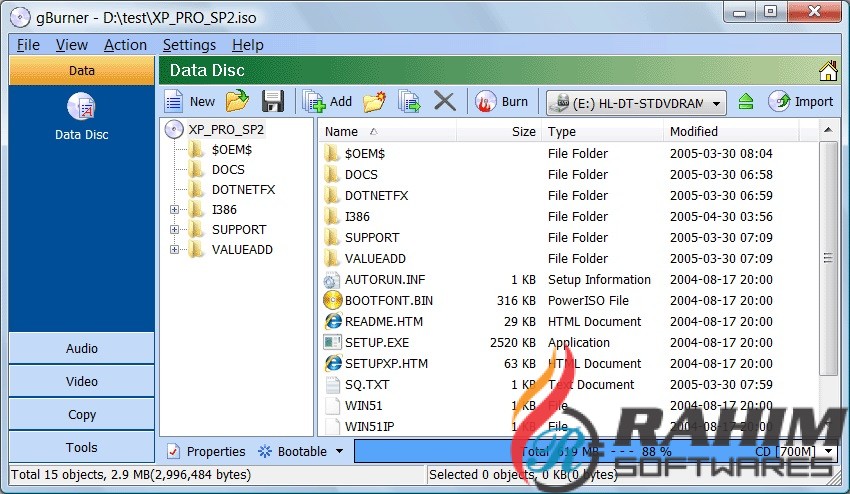
Task: Delete selection with X icon
Action: pos(445,101)
